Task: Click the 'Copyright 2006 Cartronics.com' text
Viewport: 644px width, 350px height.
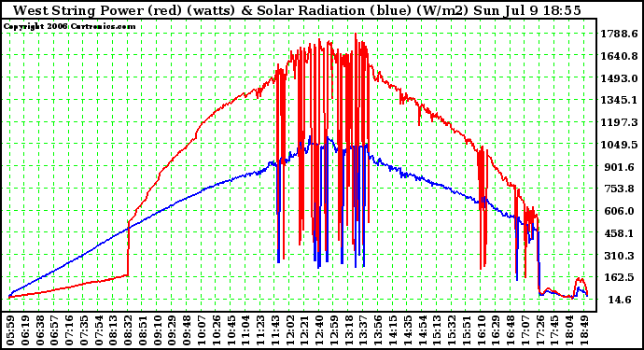Action: click(x=69, y=27)
